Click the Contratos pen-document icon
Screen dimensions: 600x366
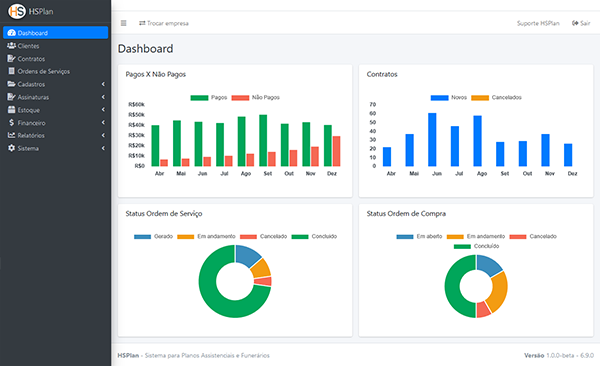pyautogui.click(x=11, y=59)
